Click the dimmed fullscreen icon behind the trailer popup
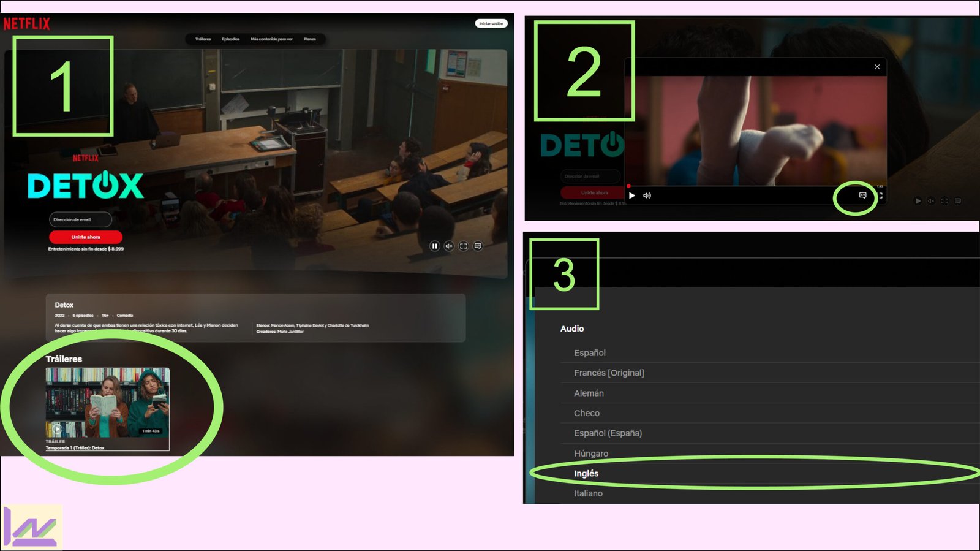The image size is (980, 551). [944, 200]
